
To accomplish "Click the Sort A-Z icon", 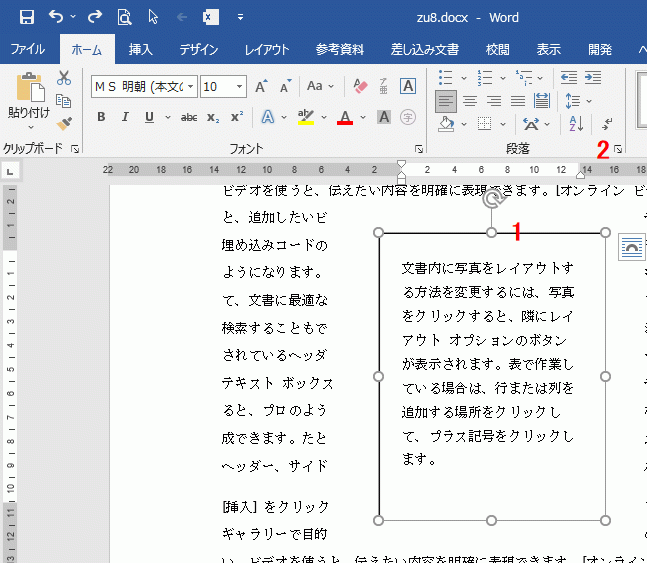I will pos(575,123).
